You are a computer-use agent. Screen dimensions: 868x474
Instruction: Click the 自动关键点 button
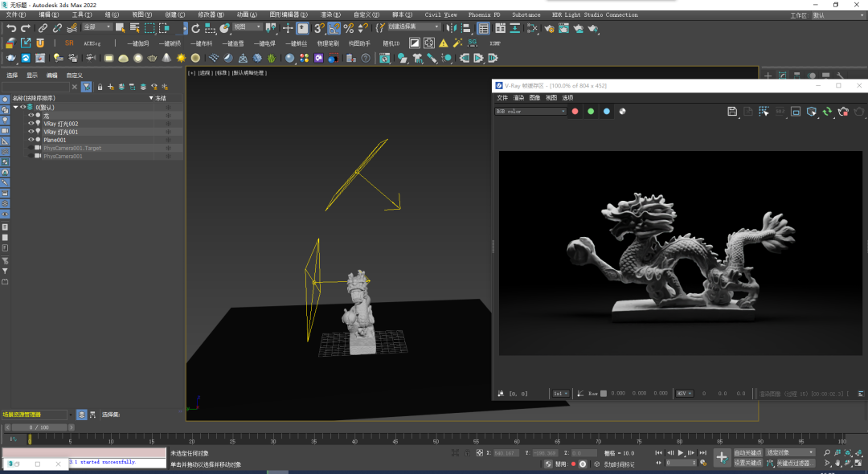coord(747,453)
